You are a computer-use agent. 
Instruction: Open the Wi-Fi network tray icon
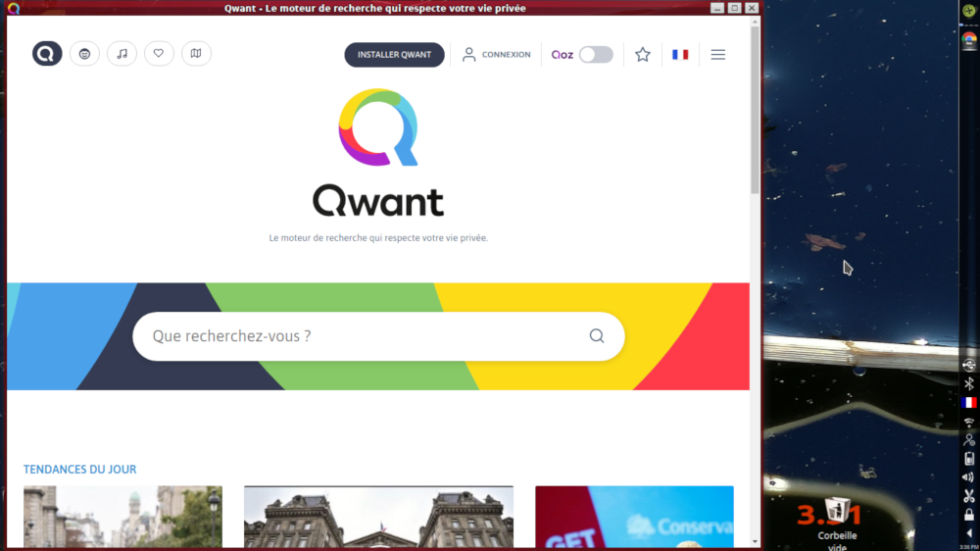(x=969, y=423)
